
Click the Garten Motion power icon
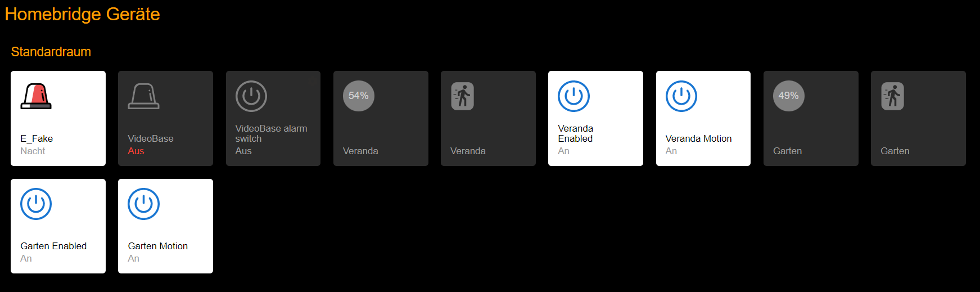click(x=143, y=204)
